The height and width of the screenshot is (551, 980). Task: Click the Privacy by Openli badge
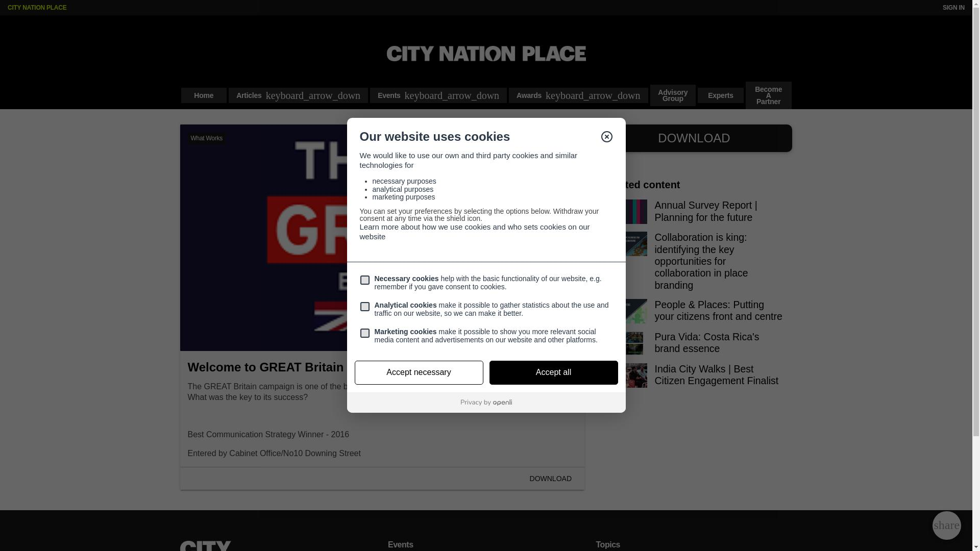point(486,403)
